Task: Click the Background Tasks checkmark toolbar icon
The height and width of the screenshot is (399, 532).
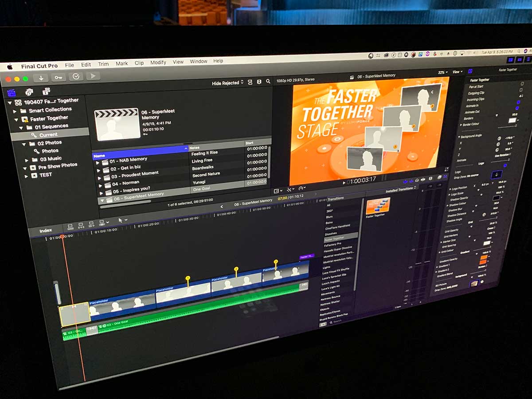Action: coord(76,77)
